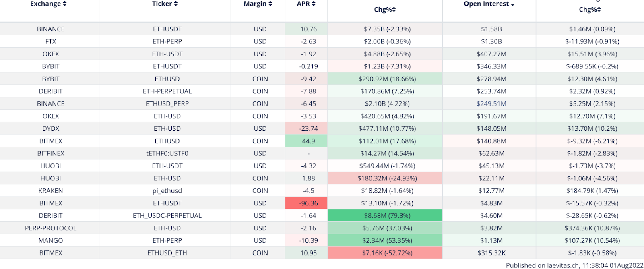Click open interest $407.27M
The image size is (644, 269).
coord(489,54)
